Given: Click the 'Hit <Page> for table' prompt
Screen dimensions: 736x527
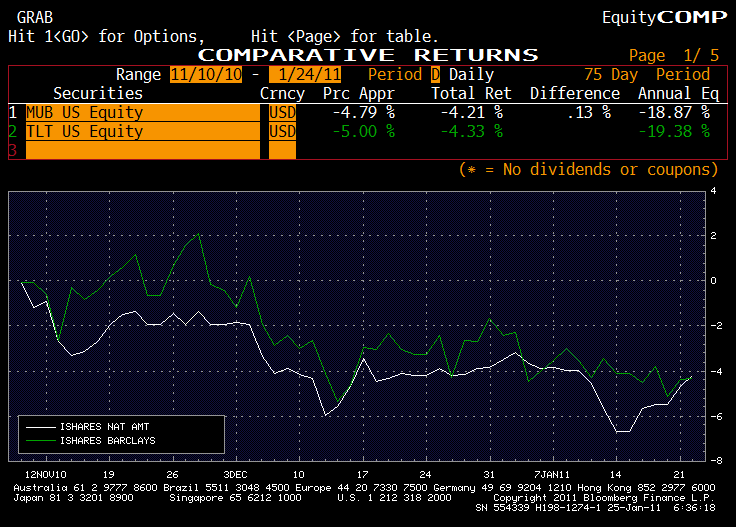Looking at the screenshot, I should click(338, 36).
